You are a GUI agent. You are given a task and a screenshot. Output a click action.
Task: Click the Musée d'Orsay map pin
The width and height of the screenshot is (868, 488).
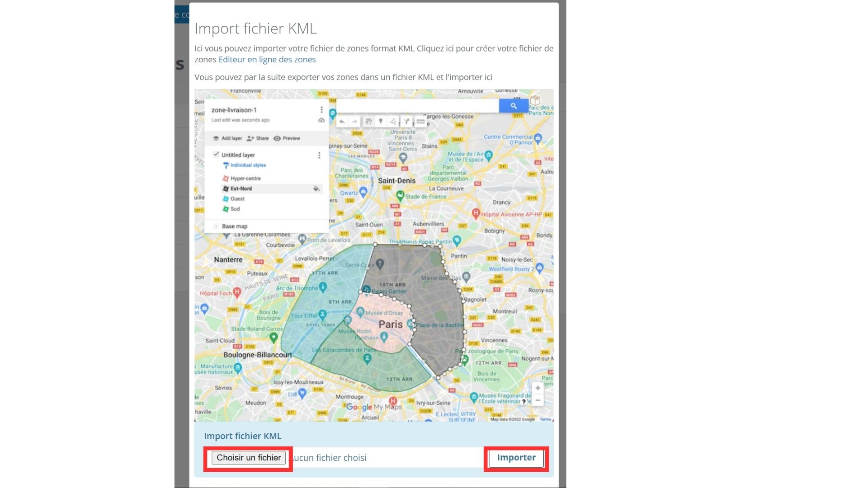360,312
